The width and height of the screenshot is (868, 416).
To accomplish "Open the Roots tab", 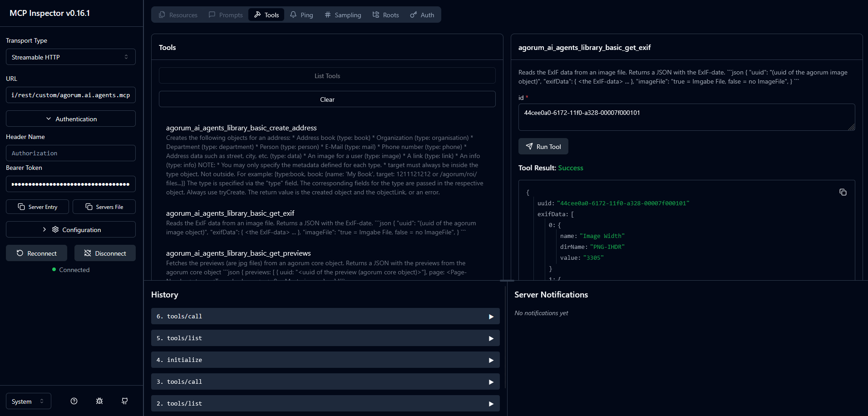I will click(x=385, y=15).
